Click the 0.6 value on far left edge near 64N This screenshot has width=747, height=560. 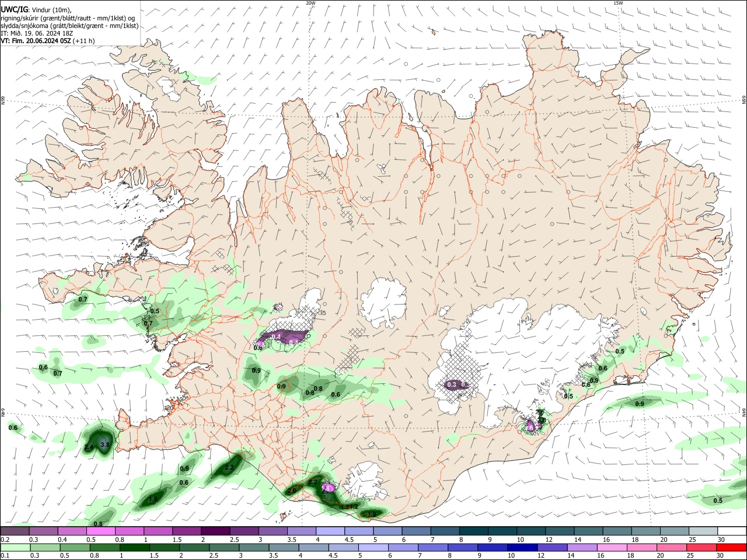click(13, 428)
